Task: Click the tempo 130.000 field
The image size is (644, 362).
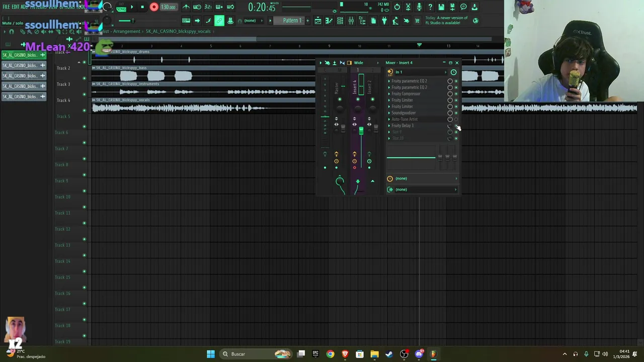Action: point(168,7)
